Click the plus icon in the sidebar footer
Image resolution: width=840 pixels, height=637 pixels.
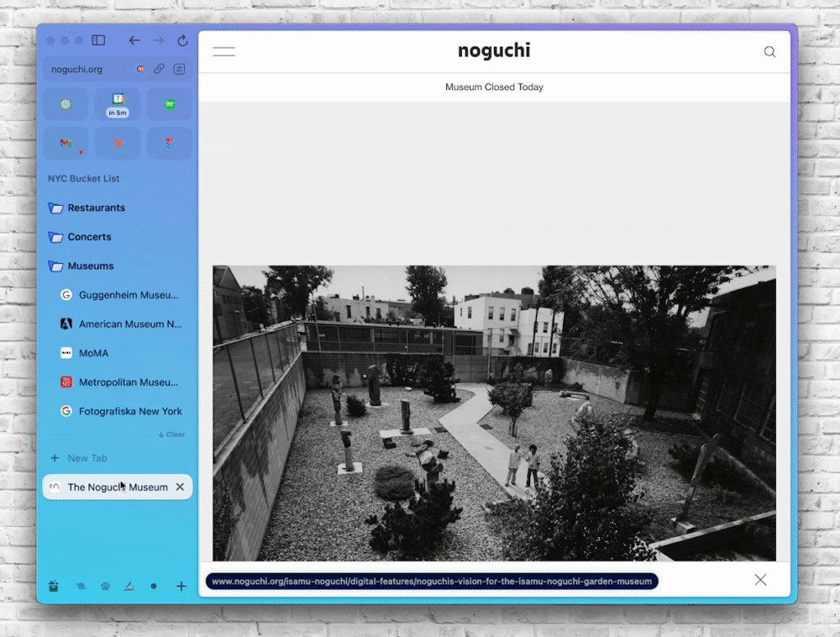181,586
